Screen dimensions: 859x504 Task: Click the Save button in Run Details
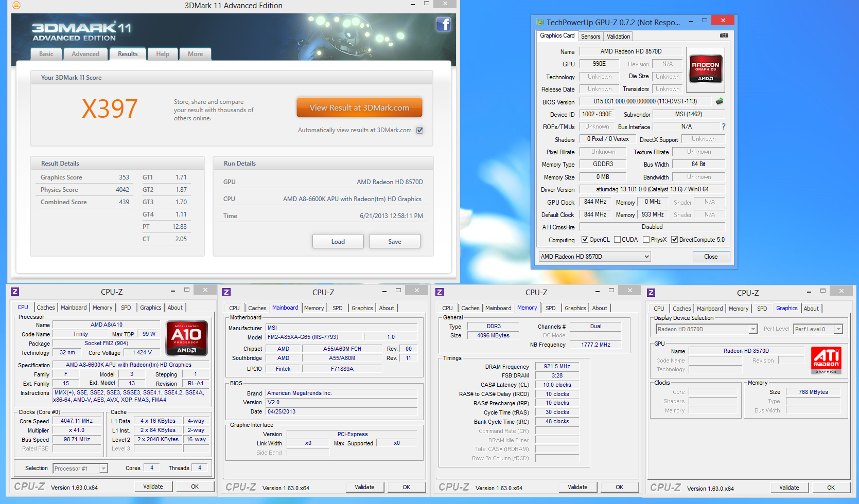pyautogui.click(x=395, y=242)
